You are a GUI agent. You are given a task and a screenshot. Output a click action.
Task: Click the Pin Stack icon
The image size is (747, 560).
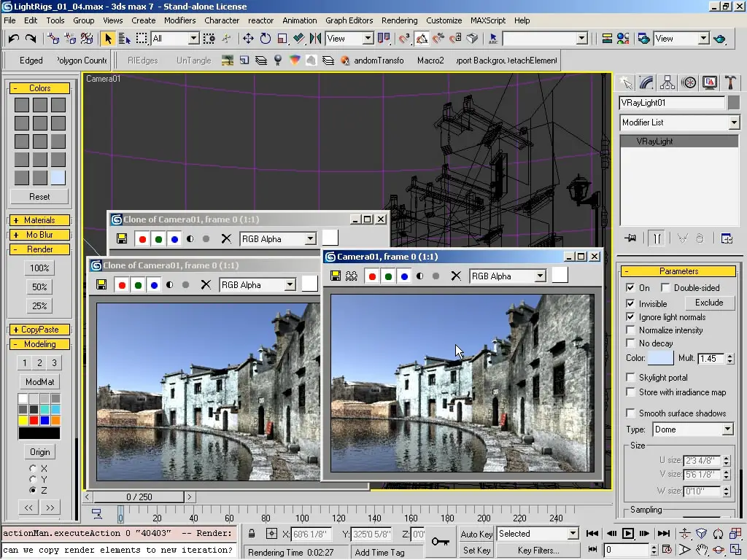click(630, 238)
